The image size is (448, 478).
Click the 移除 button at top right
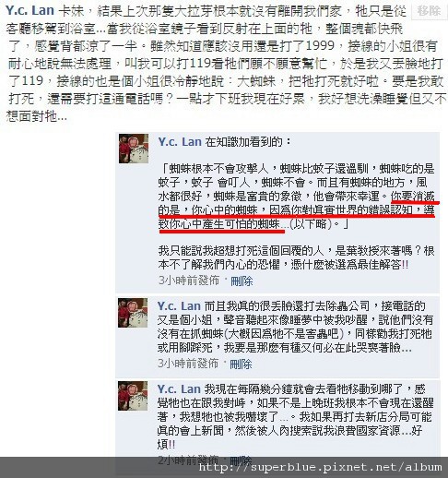[430, 11]
